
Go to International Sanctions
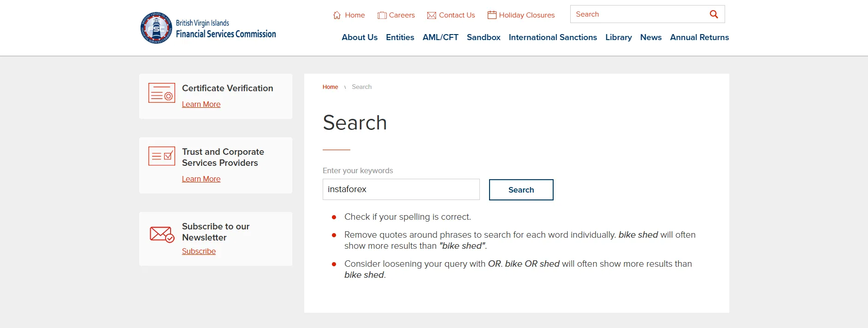coord(553,37)
